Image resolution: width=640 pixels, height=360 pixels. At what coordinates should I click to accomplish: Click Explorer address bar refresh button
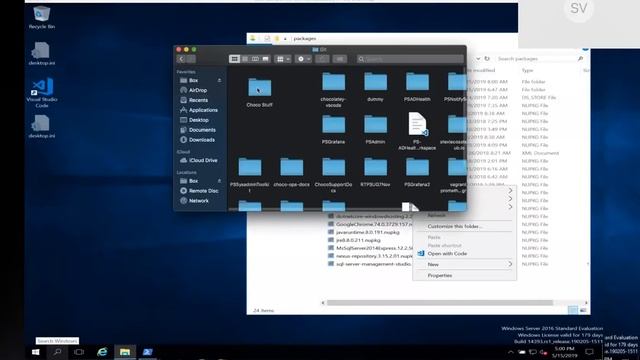[x=487, y=59]
